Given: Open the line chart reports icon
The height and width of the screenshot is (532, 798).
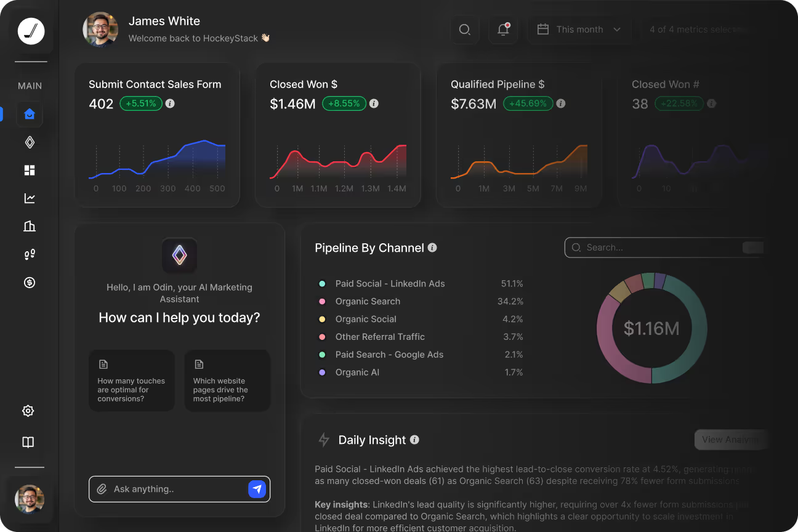Looking at the screenshot, I should [30, 198].
